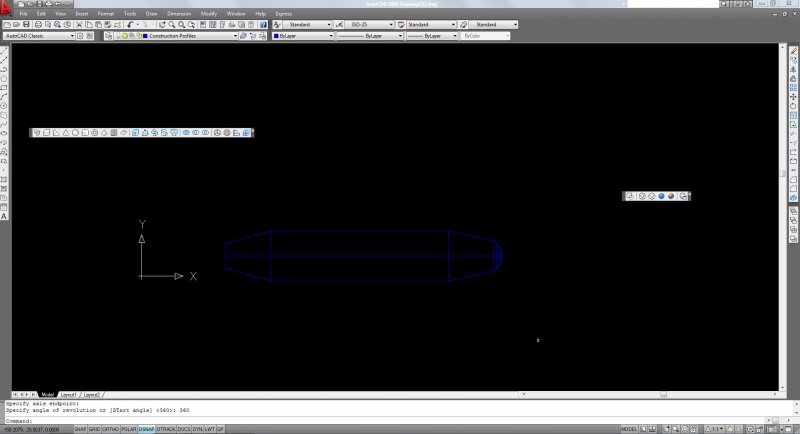
Task: Click the Intersect tool in the Modeling toolbar
Action: pos(206,133)
